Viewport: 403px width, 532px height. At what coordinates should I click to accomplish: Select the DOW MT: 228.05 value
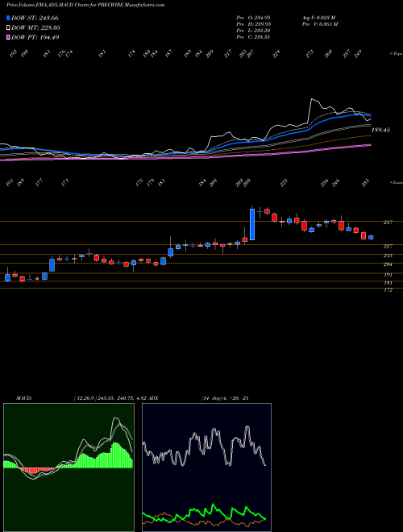[36, 27]
